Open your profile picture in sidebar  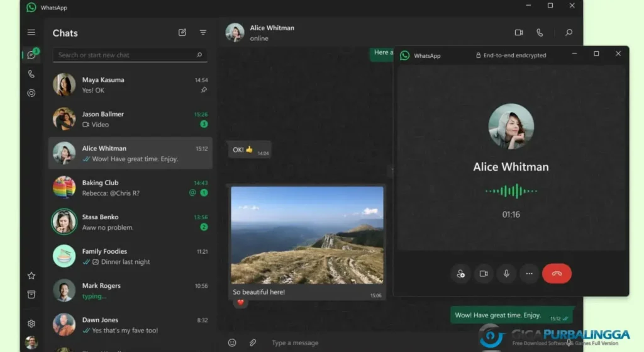31,342
